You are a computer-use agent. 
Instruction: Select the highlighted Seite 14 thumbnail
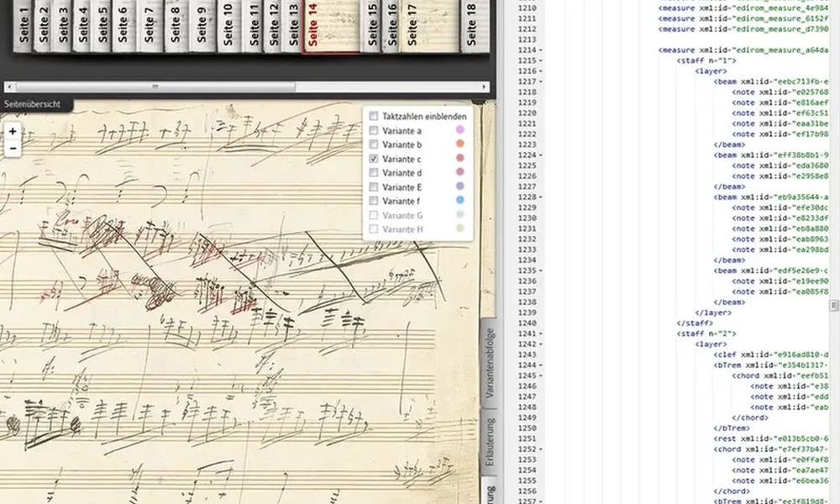pyautogui.click(x=331, y=26)
